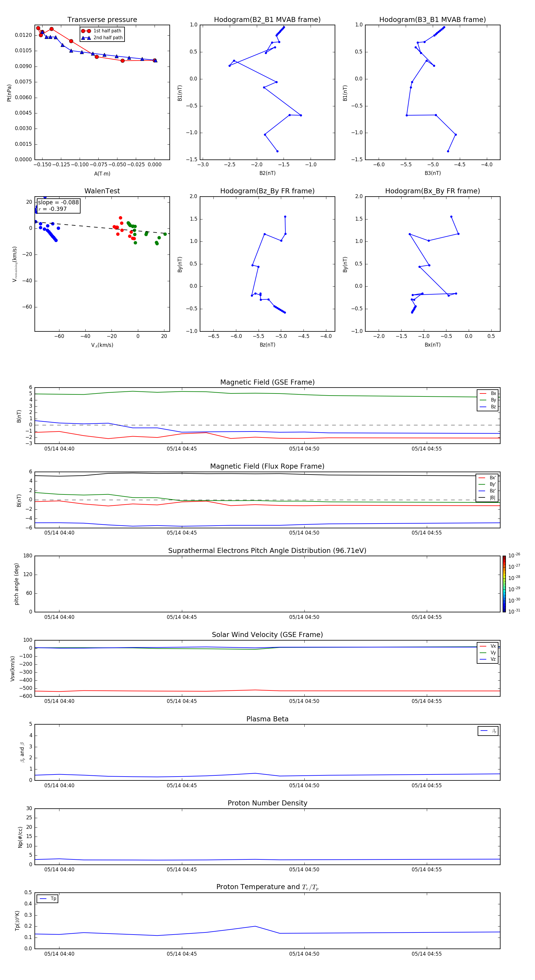The image size is (535, 980).
Task: Click the 'Bx(nT)' x-axis label
Action: point(432,345)
